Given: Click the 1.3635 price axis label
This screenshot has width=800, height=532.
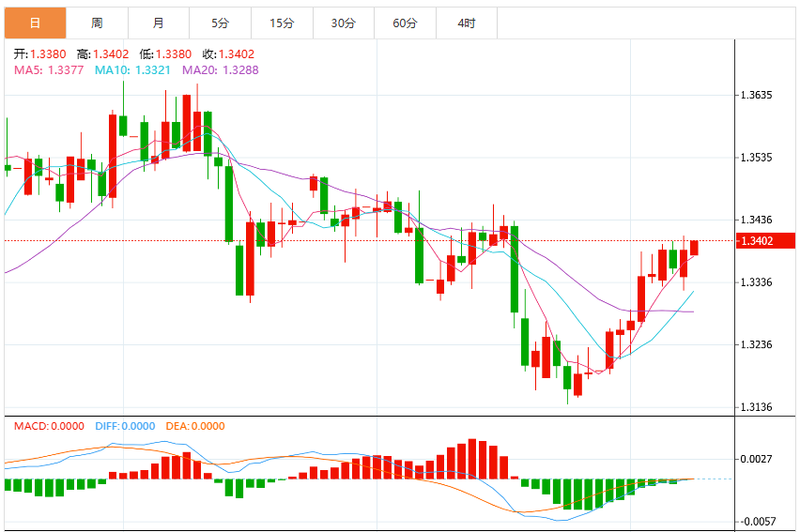Looking at the screenshot, I should [x=756, y=95].
